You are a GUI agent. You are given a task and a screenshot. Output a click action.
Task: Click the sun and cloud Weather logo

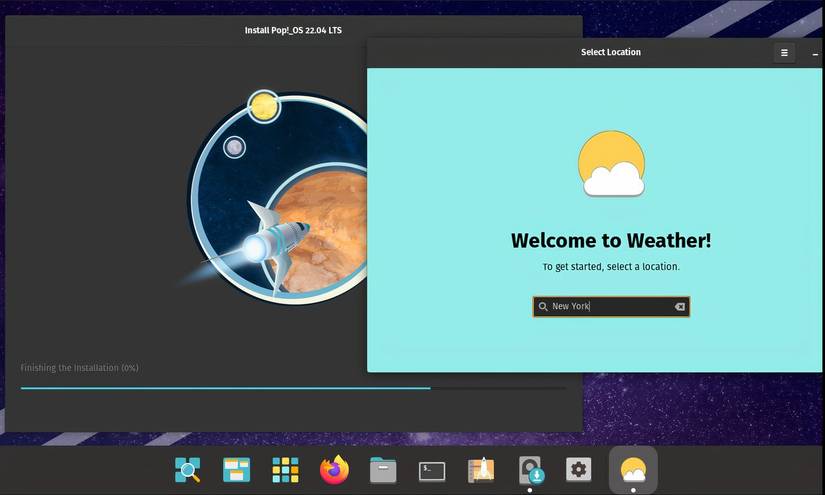click(612, 164)
